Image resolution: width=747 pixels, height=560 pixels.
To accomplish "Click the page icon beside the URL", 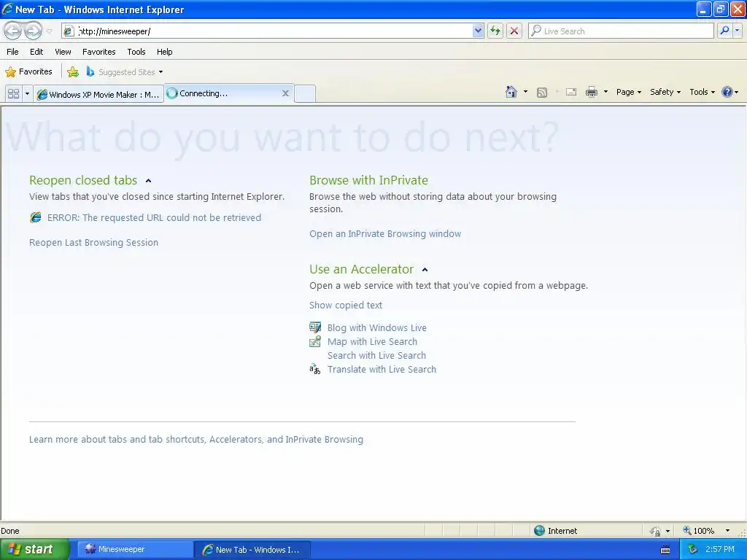I will pos(69,31).
